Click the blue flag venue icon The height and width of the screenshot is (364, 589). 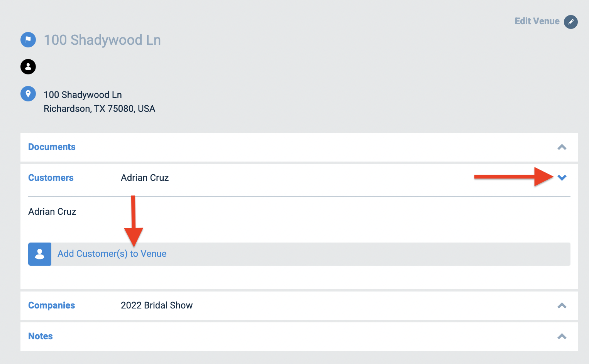[x=28, y=40]
